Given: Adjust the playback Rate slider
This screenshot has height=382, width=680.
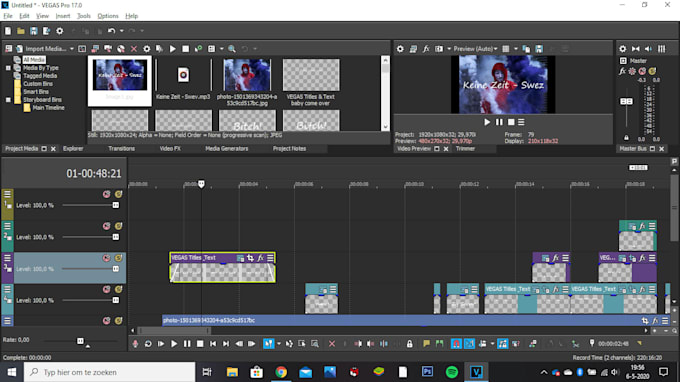Looking at the screenshot, I should point(80,341).
